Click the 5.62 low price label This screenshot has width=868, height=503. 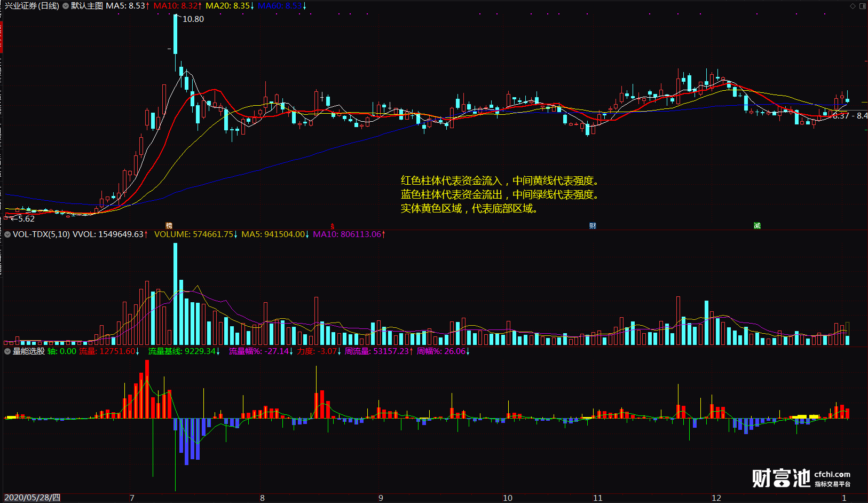coord(26,219)
